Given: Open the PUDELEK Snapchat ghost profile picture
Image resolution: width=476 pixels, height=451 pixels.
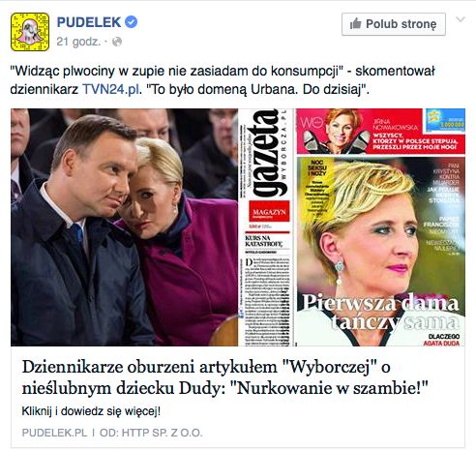Looking at the screenshot, I should tap(30, 32).
